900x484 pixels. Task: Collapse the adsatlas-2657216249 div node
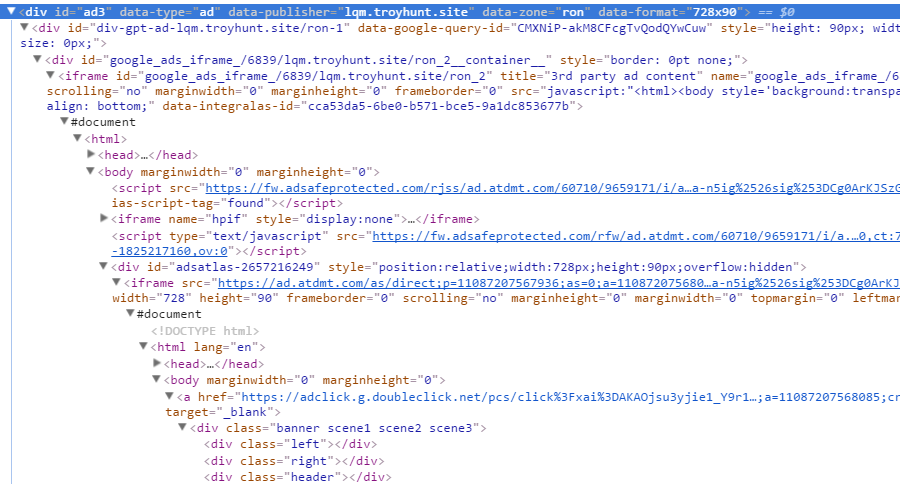[103, 266]
